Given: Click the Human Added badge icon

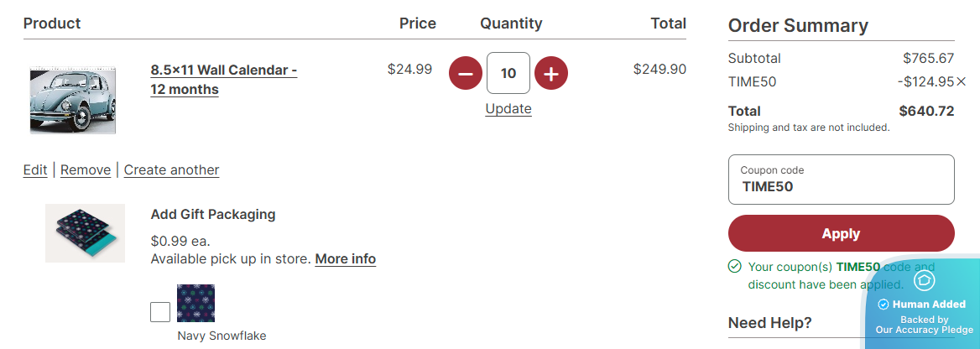Looking at the screenshot, I should click(924, 280).
